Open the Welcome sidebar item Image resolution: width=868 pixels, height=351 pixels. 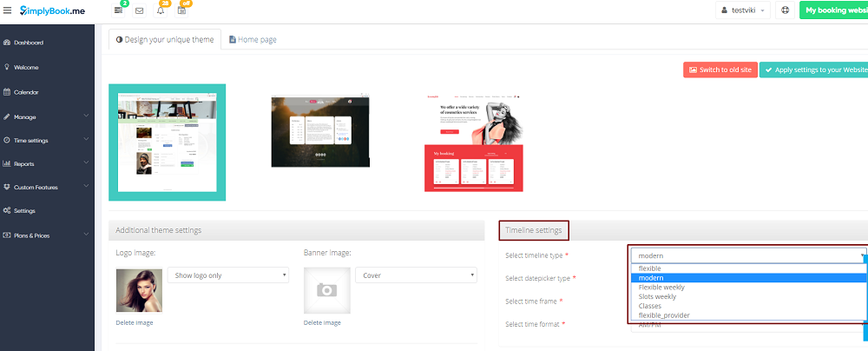26,67
